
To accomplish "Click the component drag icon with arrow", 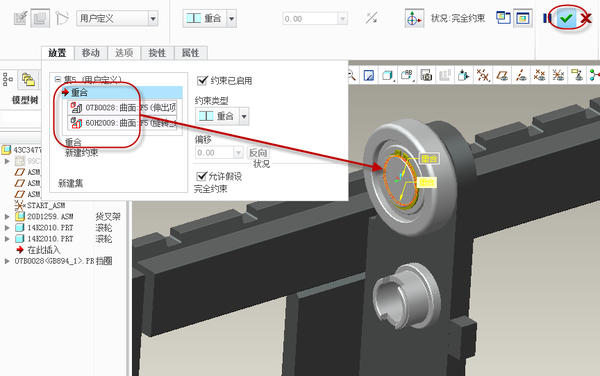I will tap(463, 75).
